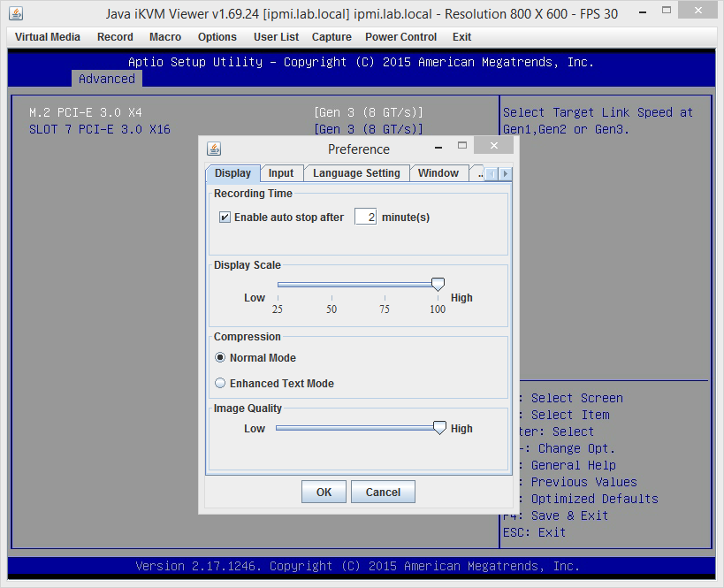The image size is (724, 588).
Task: Select SLOT 7 PCI-E 3.0 X16 BIOS entry
Action: pyautogui.click(x=100, y=129)
